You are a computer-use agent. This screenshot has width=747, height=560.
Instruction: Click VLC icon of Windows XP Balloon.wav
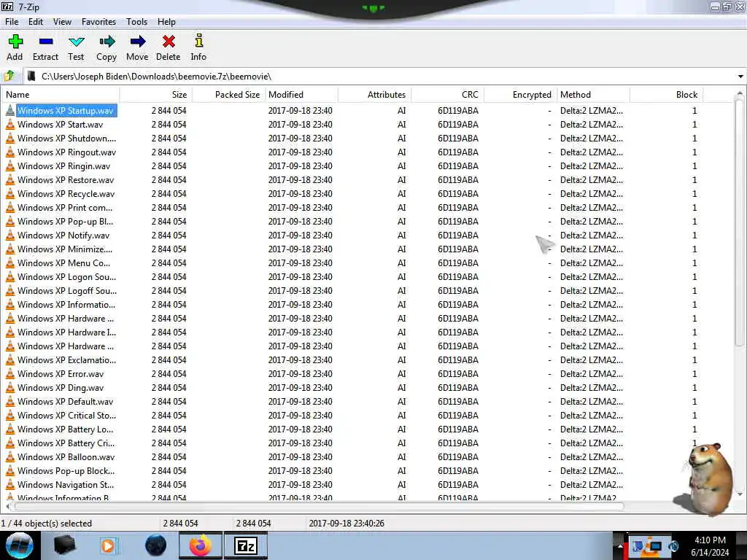pyautogui.click(x=10, y=456)
